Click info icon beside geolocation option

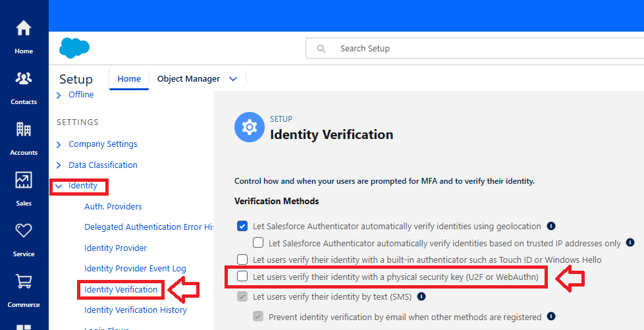pos(551,226)
